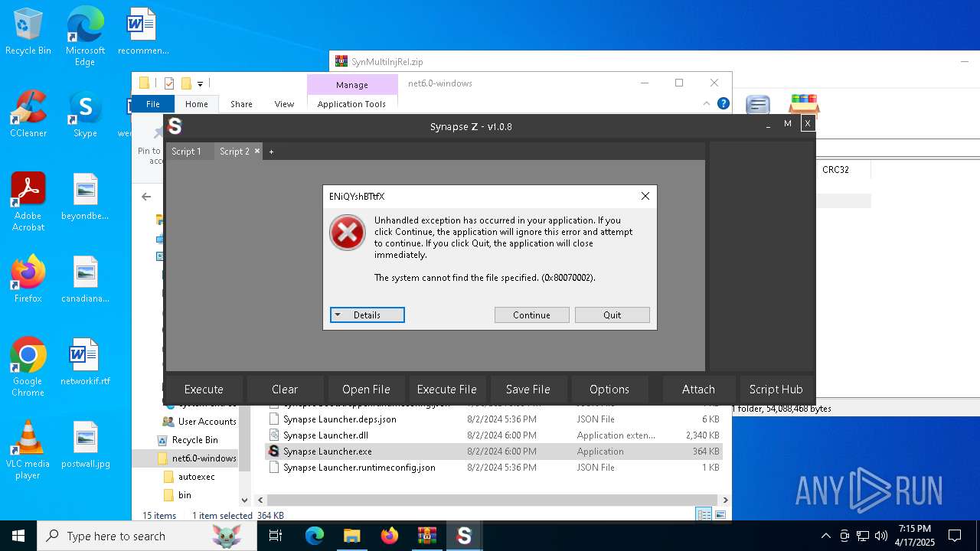980x551 pixels.
Task: Minimize the Synapse Z window
Action: click(x=768, y=124)
